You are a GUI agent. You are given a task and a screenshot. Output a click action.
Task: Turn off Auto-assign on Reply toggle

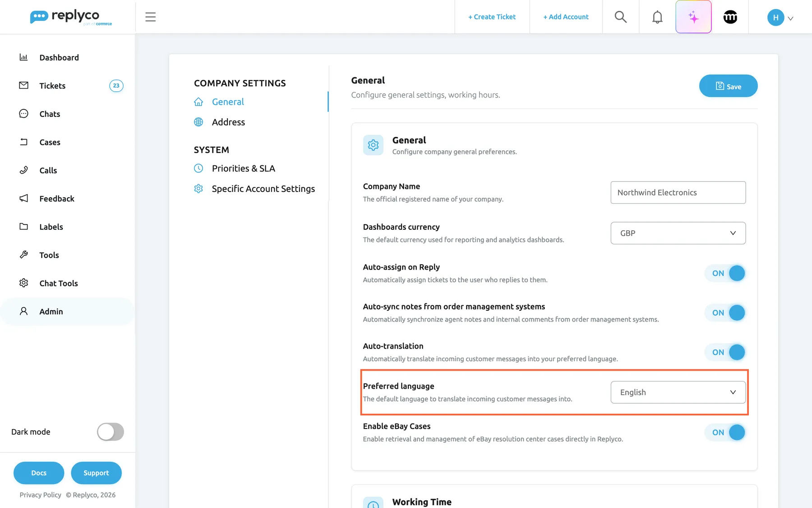tap(725, 273)
